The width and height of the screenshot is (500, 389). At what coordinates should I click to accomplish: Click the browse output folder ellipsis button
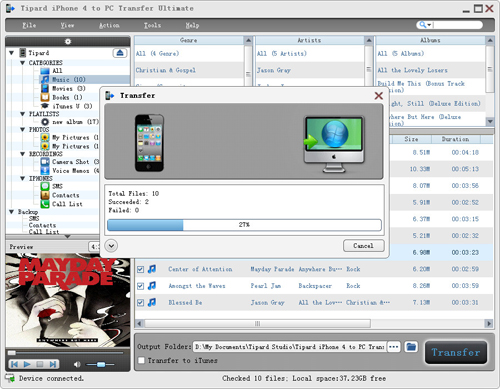(394, 347)
